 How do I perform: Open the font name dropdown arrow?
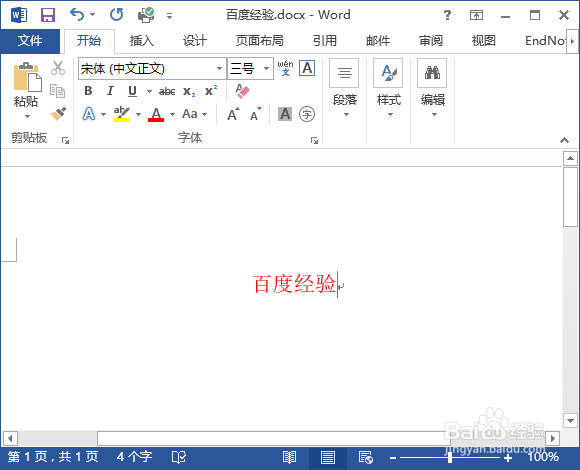click(219, 68)
